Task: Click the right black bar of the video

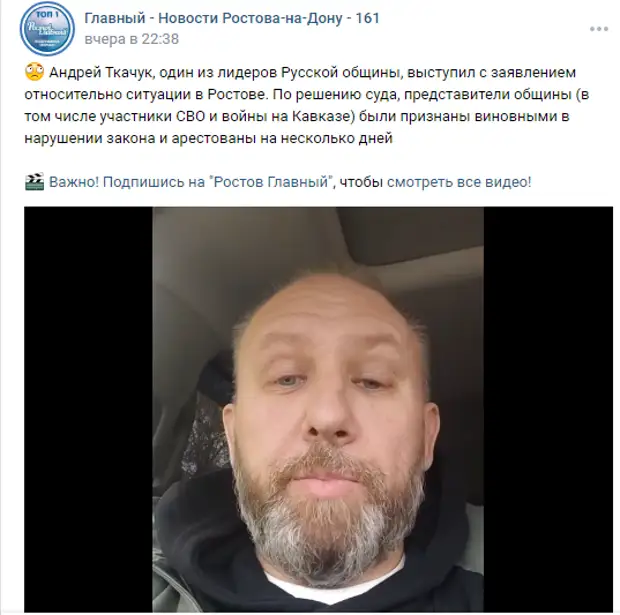Action: [x=548, y=409]
